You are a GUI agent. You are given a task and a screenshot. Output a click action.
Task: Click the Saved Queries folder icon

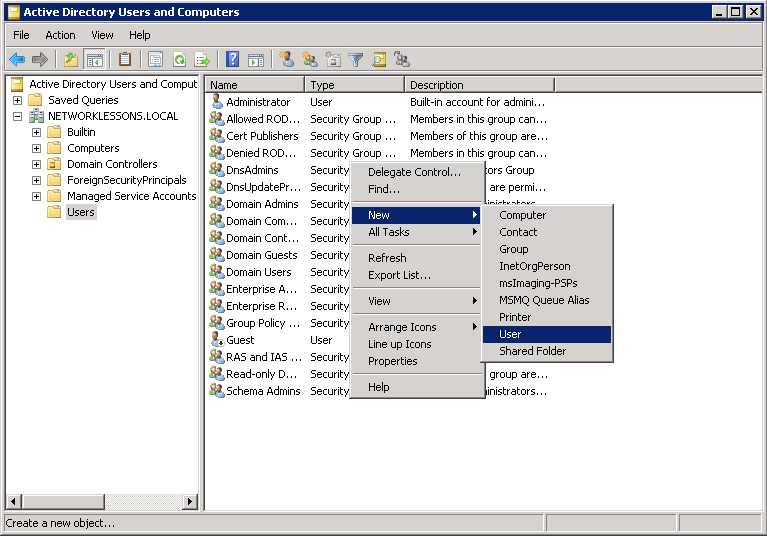(x=35, y=100)
